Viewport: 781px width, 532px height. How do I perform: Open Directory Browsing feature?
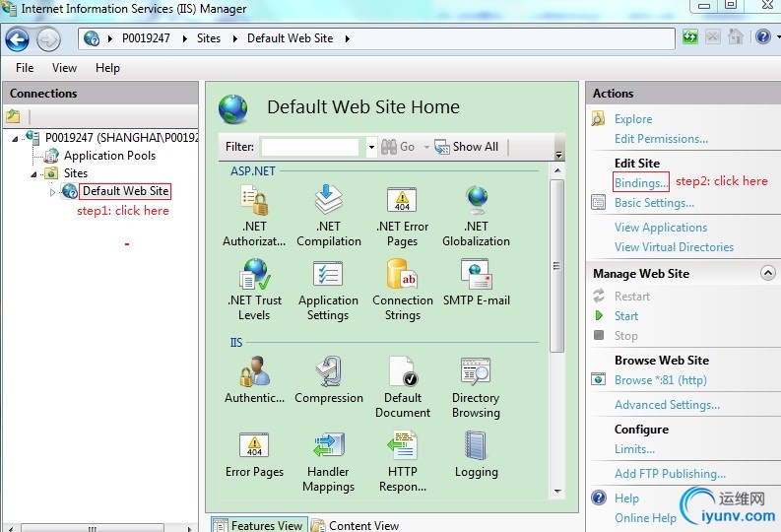476,387
